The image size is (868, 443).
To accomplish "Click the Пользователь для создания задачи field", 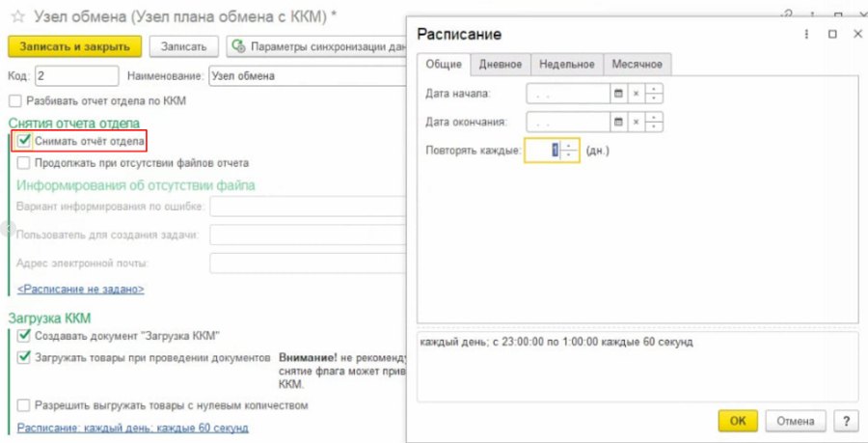I will 309,235.
